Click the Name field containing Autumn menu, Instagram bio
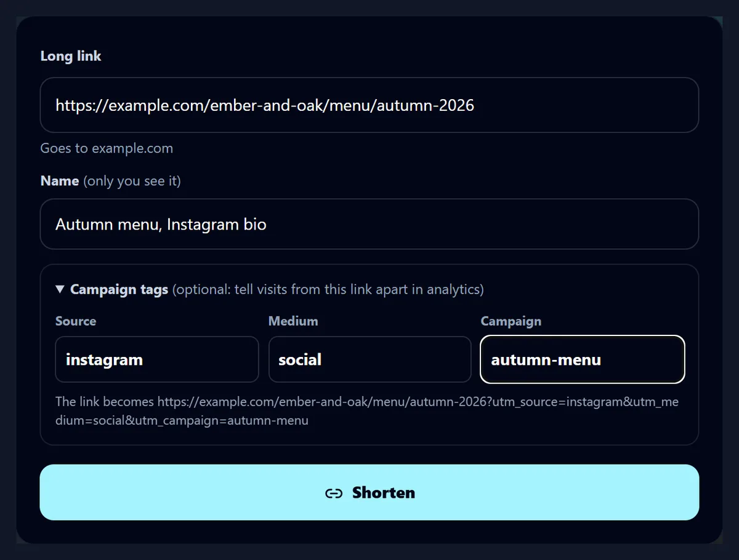The image size is (739, 560). click(369, 224)
